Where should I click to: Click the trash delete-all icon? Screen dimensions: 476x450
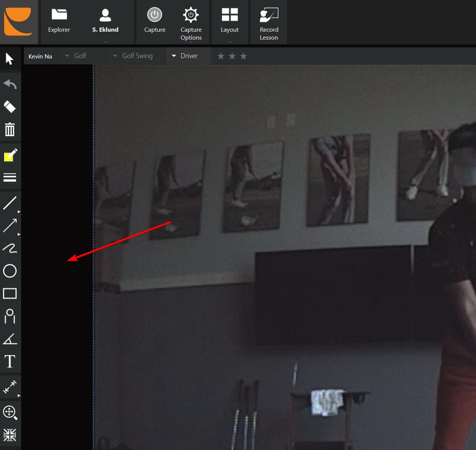coord(10,129)
